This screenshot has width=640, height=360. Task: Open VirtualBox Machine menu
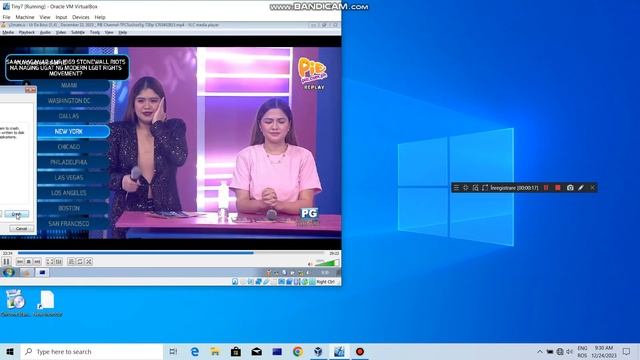coord(25,17)
